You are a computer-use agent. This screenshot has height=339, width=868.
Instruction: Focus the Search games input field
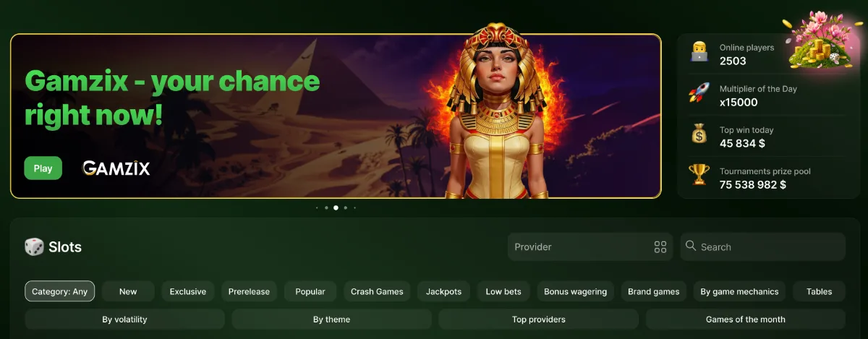tap(763, 246)
